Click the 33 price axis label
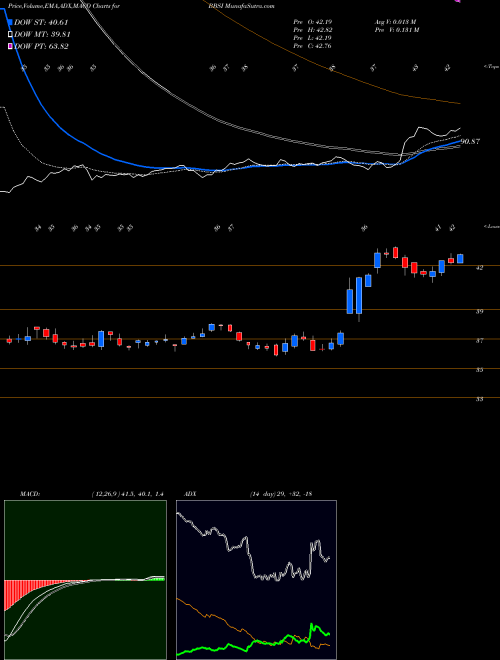500x660 pixels. pos(479,399)
